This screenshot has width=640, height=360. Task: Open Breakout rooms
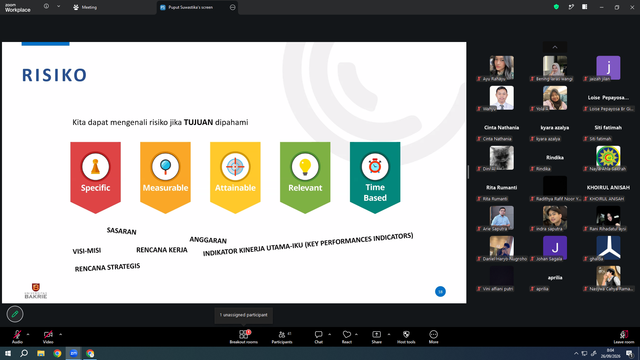click(244, 337)
